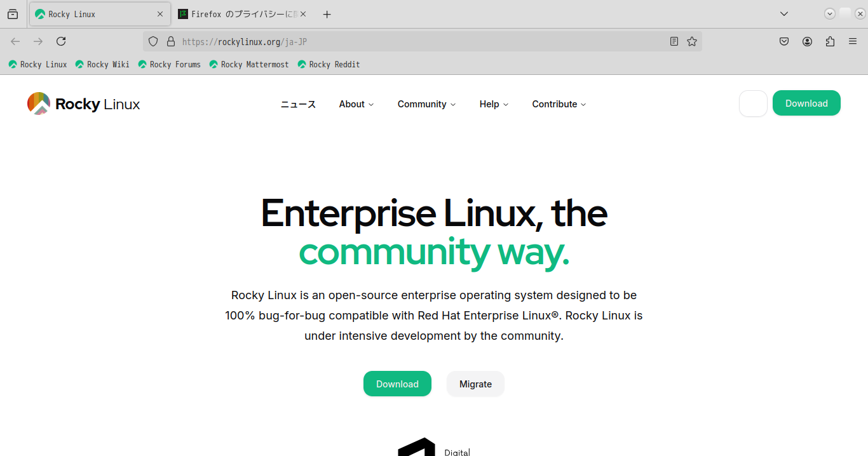
Task: Open the Firefox hamburger menu
Action: (853, 41)
